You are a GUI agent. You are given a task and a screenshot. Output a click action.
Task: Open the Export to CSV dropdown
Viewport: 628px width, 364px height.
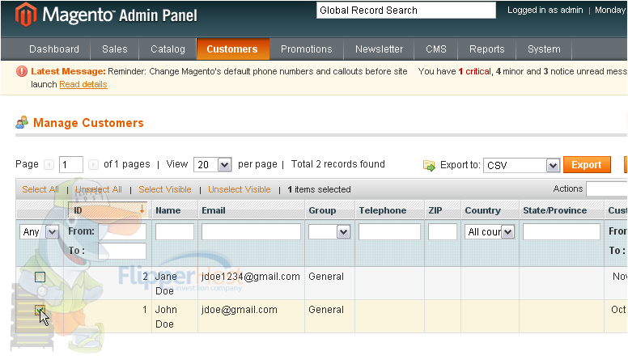tap(521, 165)
